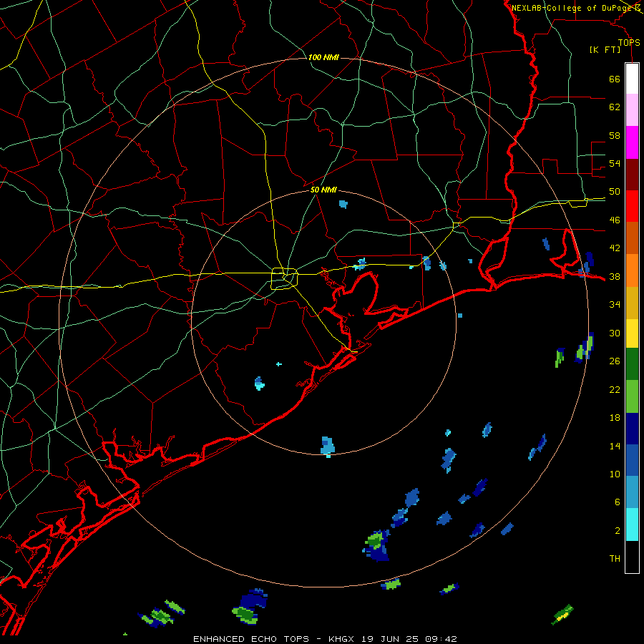The height and width of the screenshot is (644, 644).
Task: Click the yellow-cored green echo at bottom right
Action: click(x=562, y=615)
